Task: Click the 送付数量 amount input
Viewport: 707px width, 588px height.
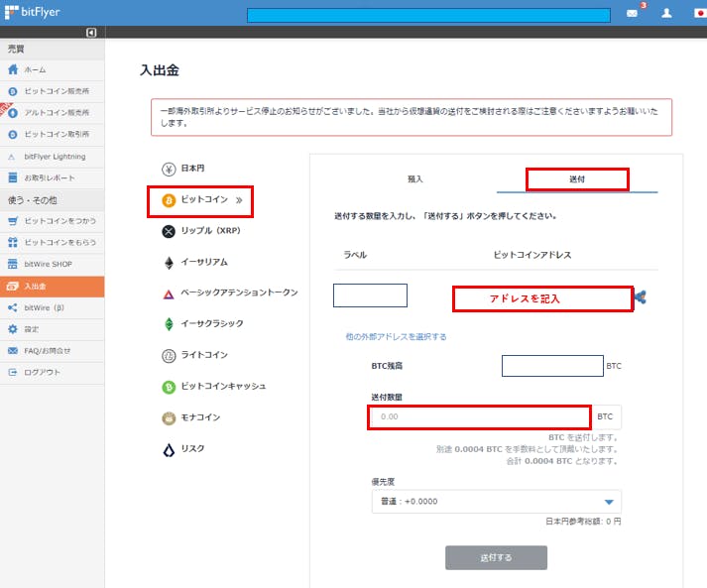Action: [x=479, y=417]
